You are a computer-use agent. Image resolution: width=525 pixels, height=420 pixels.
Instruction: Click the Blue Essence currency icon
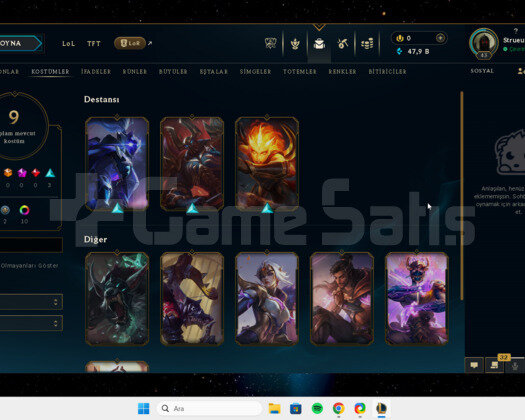pyautogui.click(x=399, y=51)
